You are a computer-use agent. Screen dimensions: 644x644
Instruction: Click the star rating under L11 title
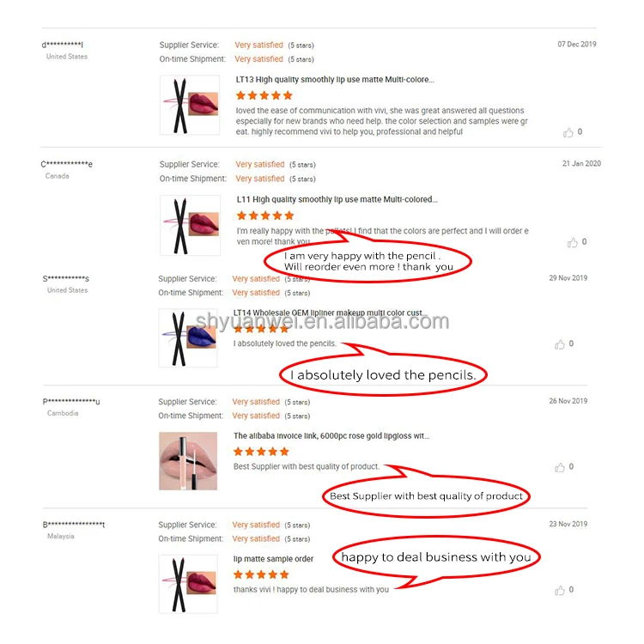[265, 216]
